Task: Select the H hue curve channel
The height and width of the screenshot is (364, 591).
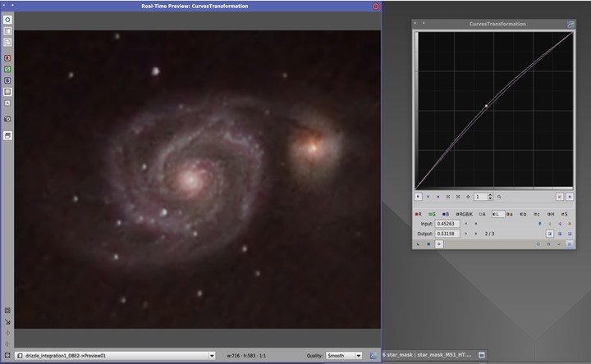Action: click(551, 214)
